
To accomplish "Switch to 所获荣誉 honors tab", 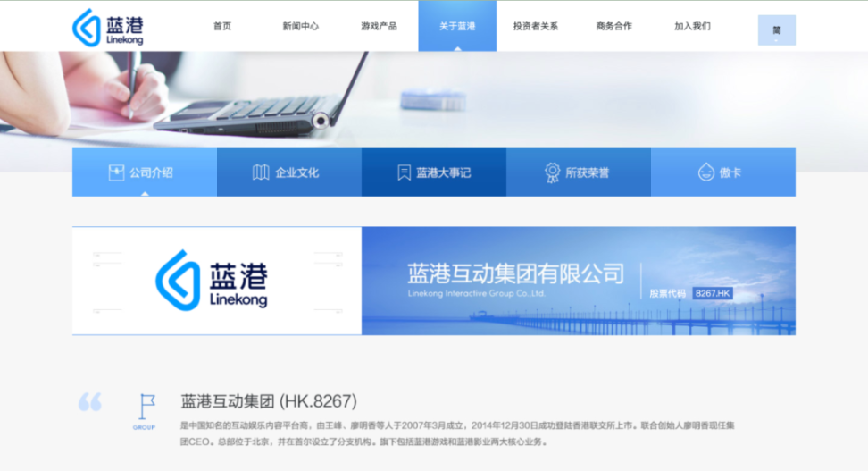I will tap(579, 172).
